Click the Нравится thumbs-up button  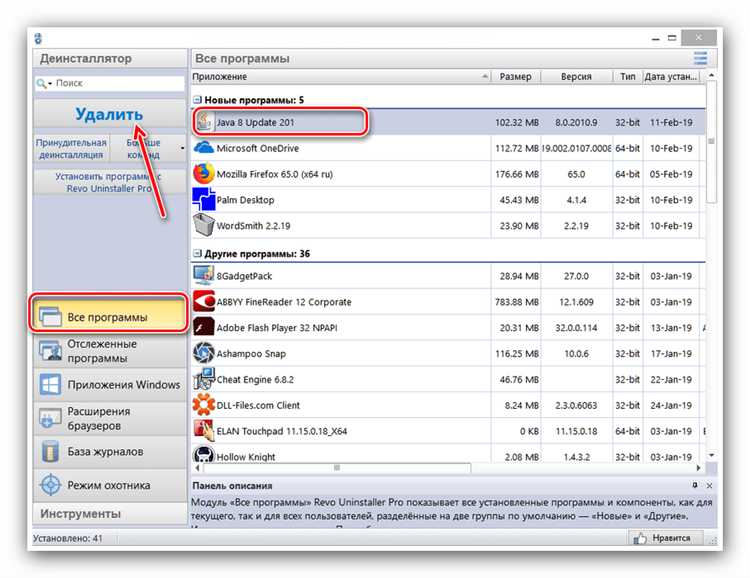tap(666, 538)
